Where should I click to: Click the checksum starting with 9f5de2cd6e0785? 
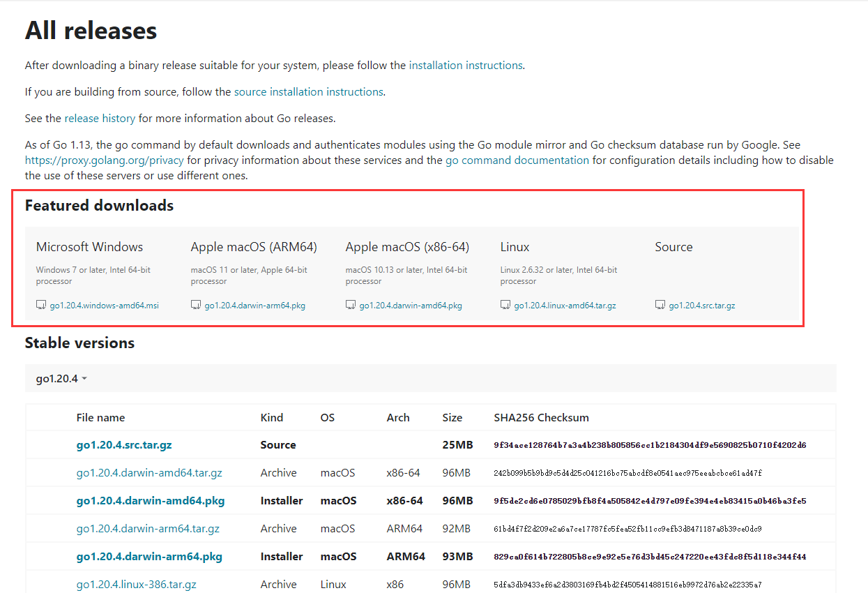pos(650,500)
